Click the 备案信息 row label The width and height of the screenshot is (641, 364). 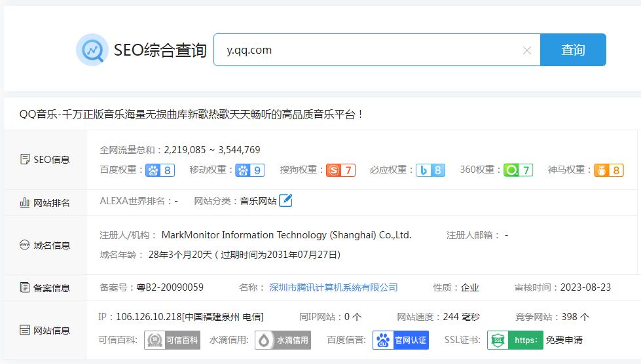click(x=52, y=287)
